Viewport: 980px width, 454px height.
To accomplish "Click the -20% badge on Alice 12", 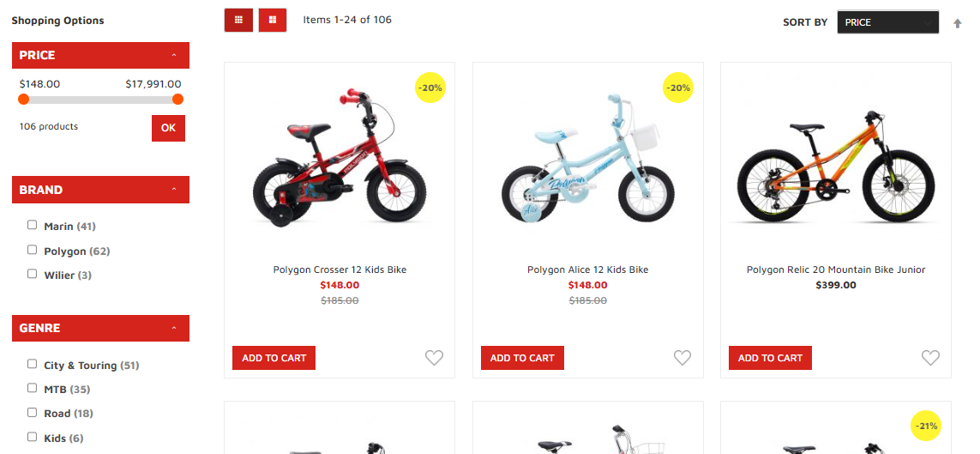I will click(678, 88).
